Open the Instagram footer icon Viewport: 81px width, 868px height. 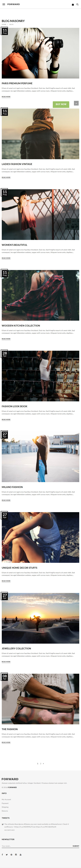click(x=16, y=855)
